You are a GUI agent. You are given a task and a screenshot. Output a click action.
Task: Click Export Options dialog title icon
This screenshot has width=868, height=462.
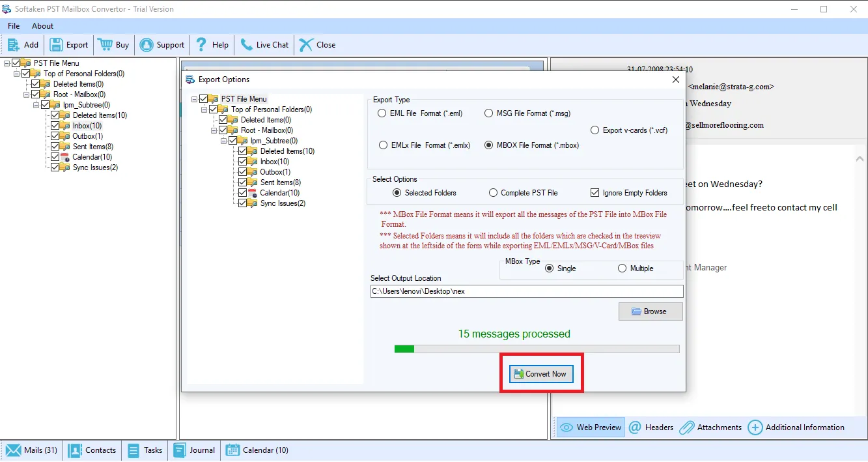tap(190, 79)
